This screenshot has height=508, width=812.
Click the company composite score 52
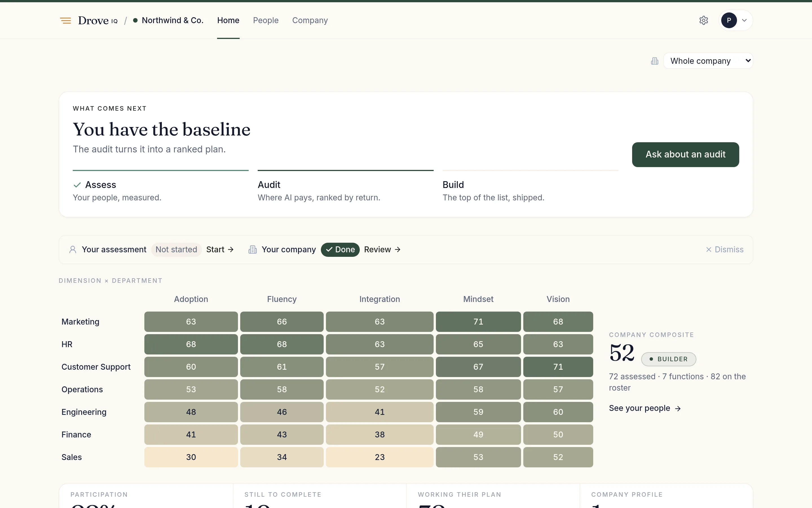(x=622, y=353)
